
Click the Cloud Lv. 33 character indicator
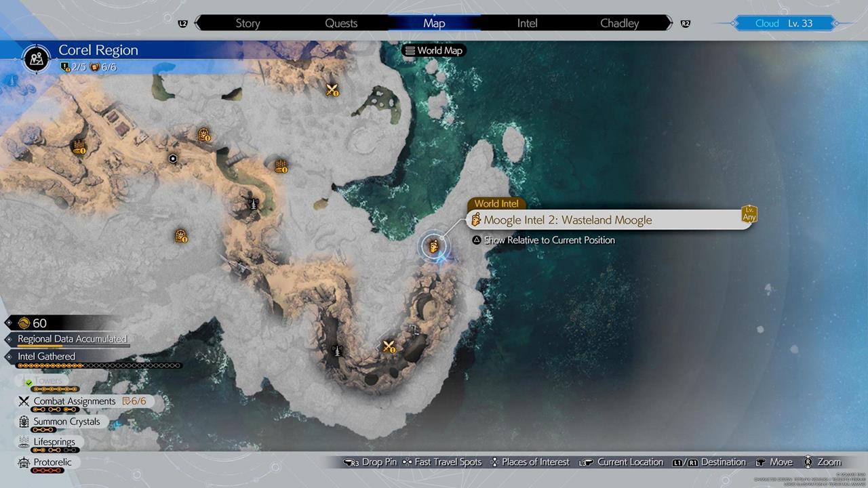click(783, 23)
